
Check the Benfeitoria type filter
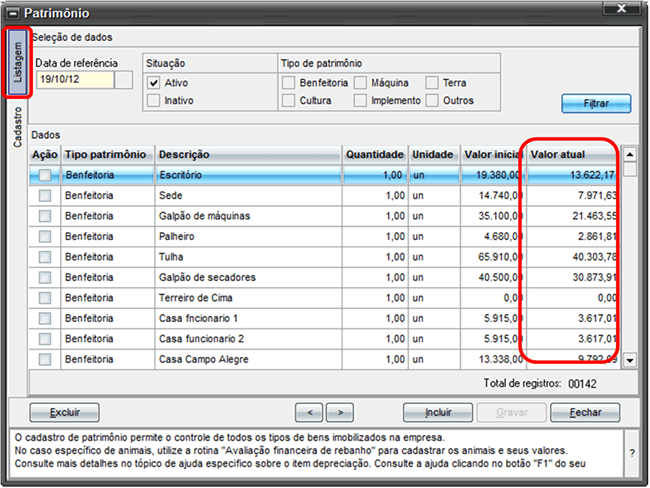(x=289, y=83)
